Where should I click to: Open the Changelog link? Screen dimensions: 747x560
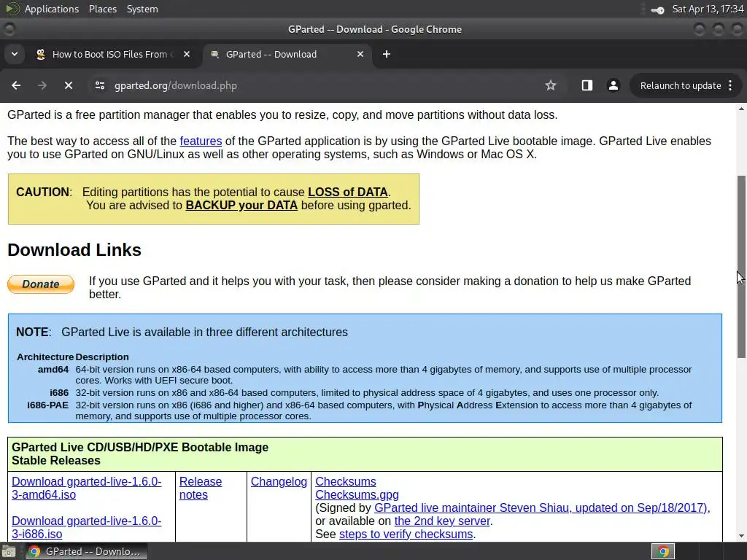click(x=279, y=481)
